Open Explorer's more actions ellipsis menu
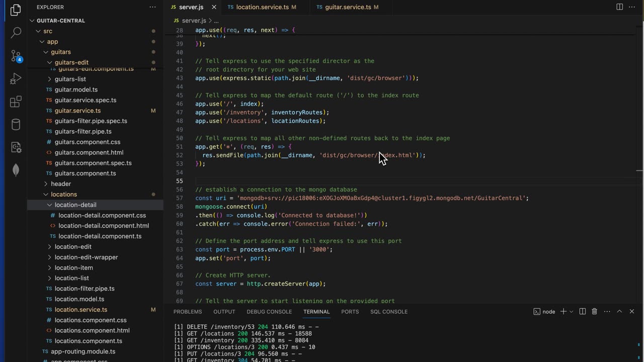Screen dimensions: 644x362 (x=152, y=7)
